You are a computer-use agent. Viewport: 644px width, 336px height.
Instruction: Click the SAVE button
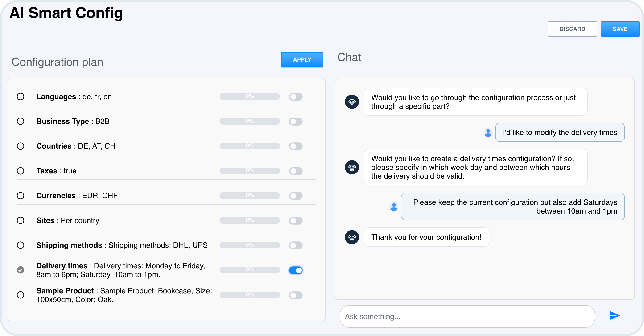[x=620, y=29]
